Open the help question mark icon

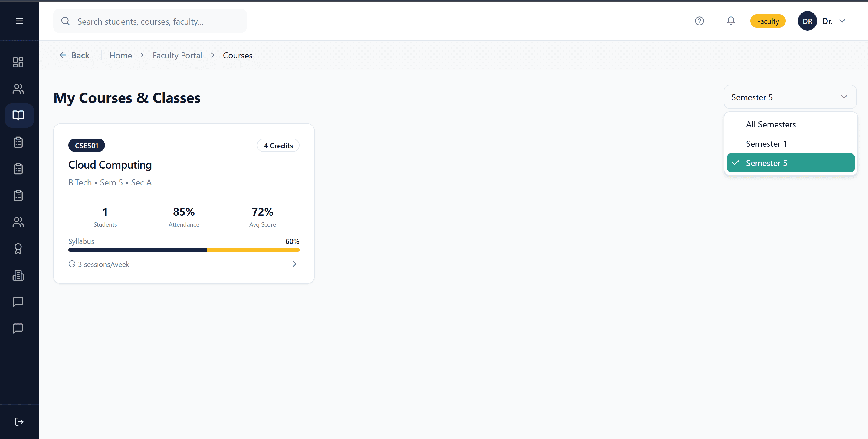pos(699,21)
